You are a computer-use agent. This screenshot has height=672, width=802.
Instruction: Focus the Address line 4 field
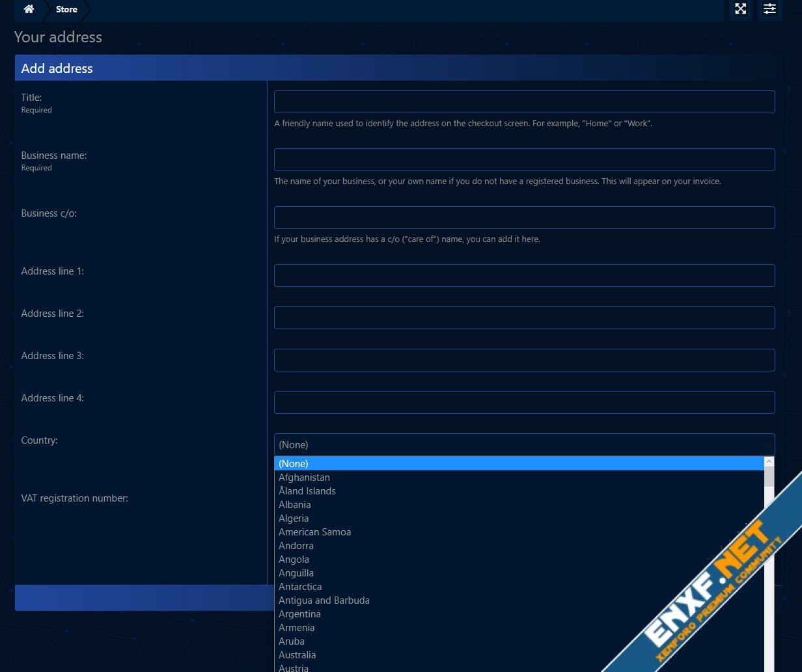point(524,403)
